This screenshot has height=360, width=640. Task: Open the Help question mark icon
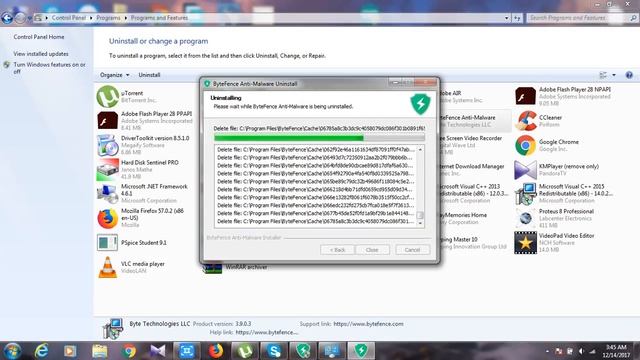[x=629, y=75]
